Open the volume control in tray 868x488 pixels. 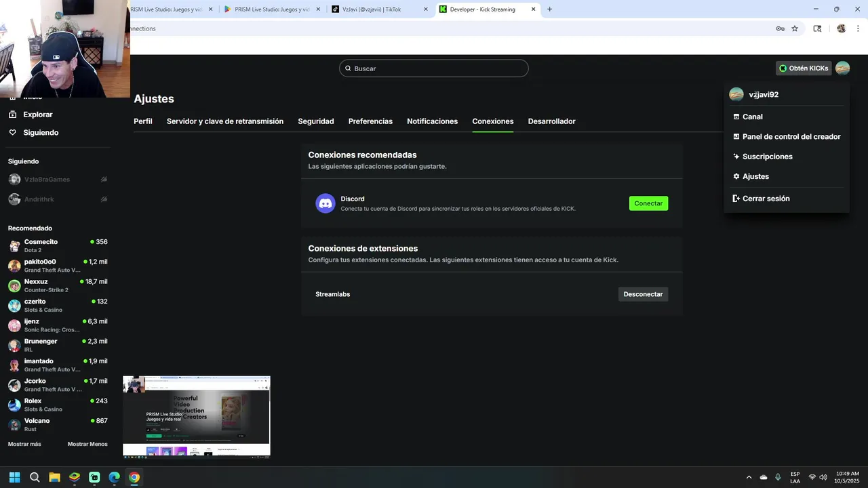coord(823,477)
